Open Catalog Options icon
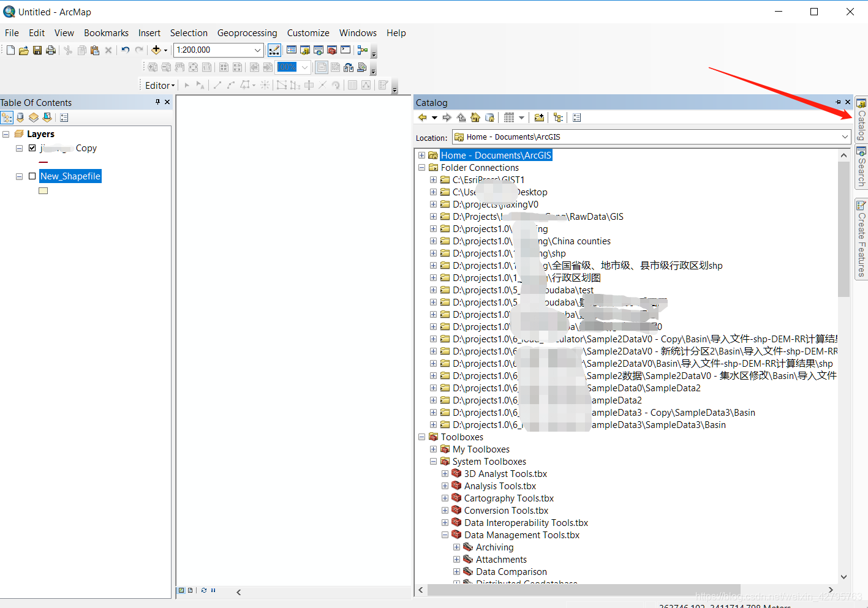Image resolution: width=868 pixels, height=608 pixels. [576, 118]
